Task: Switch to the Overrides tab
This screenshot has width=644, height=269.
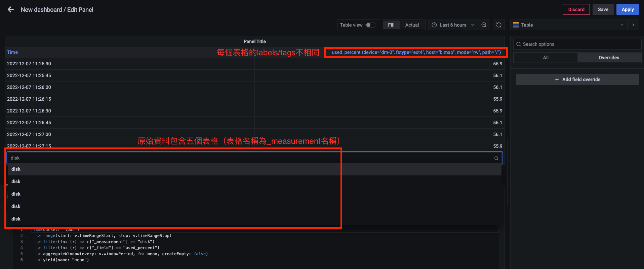Action: (x=609, y=58)
